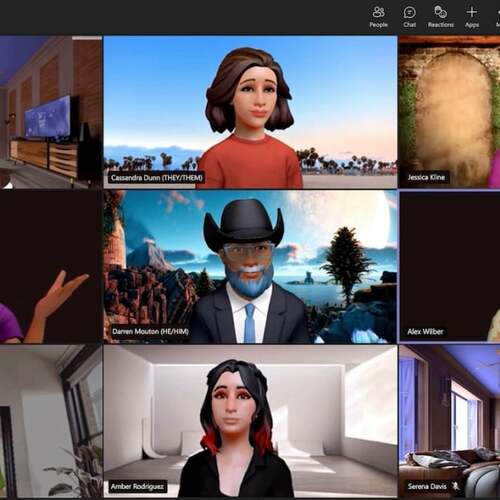Click the Alex Wilber name label
This screenshot has height=500, width=500.
tap(425, 331)
